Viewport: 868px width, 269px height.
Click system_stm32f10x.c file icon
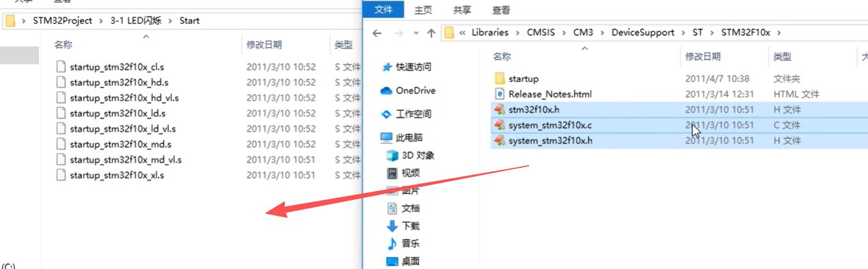(499, 125)
